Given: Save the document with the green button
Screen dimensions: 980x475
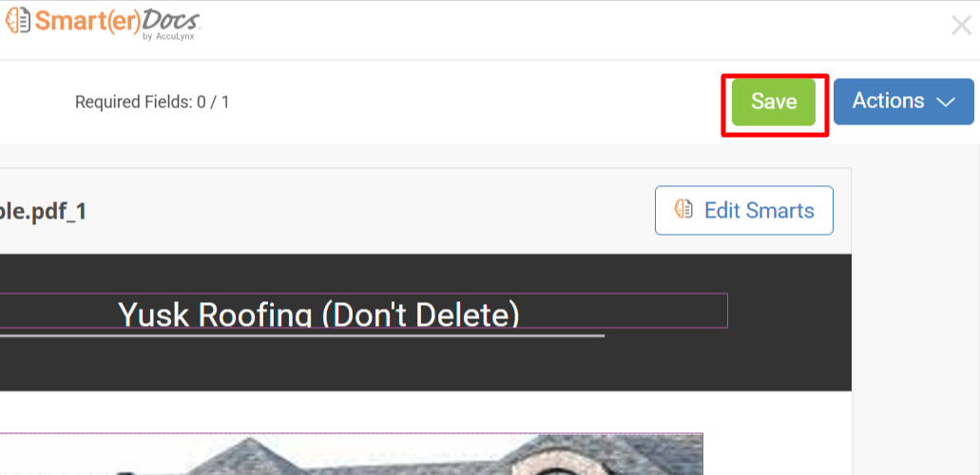Looking at the screenshot, I should pos(774,102).
